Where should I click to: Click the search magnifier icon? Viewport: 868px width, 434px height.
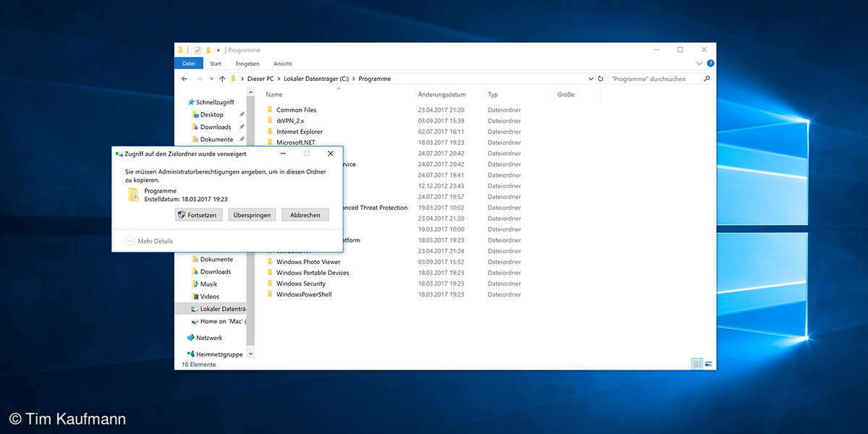tap(707, 79)
